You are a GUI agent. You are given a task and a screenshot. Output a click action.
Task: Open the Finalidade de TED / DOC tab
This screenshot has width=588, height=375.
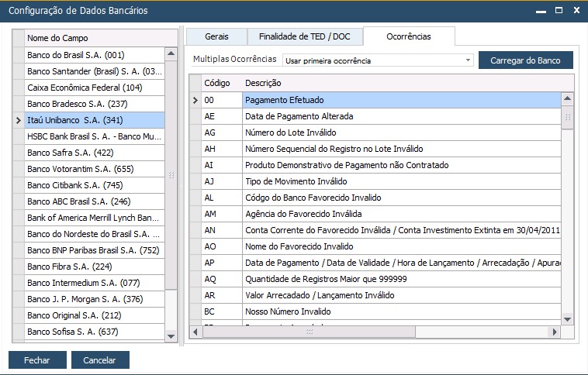[305, 36]
